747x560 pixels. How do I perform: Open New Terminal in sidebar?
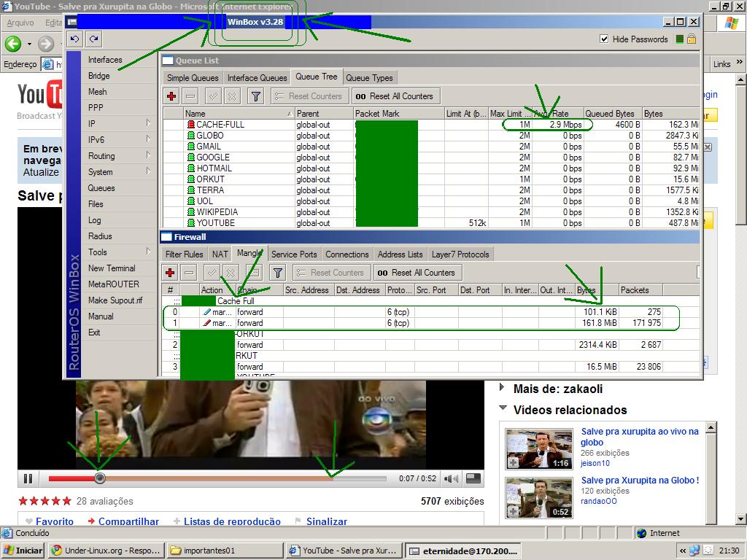point(112,268)
